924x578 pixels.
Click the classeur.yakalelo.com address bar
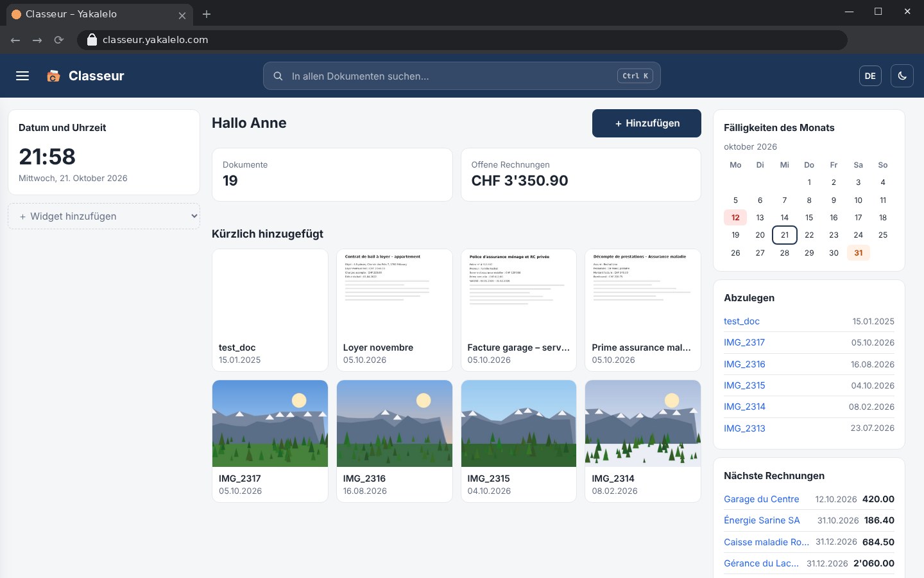point(462,40)
